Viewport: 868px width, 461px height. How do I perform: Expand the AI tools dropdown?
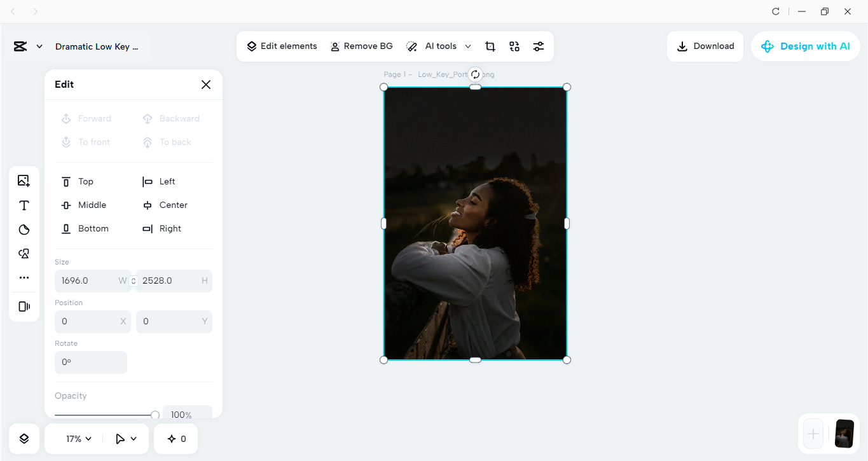point(468,46)
